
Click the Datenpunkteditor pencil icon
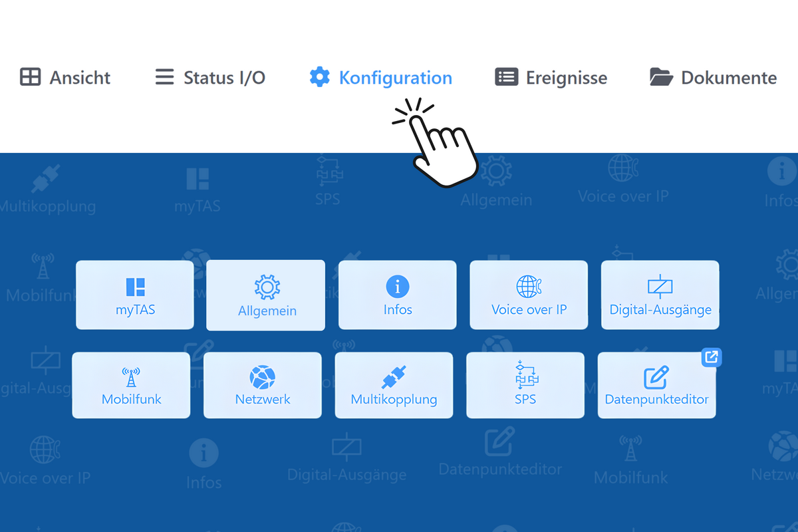pyautogui.click(x=656, y=378)
